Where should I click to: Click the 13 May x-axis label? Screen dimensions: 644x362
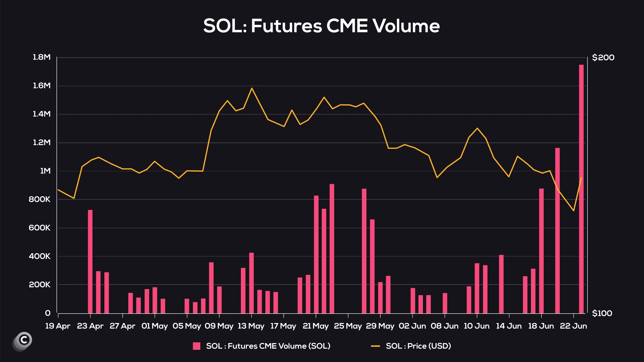(x=251, y=326)
